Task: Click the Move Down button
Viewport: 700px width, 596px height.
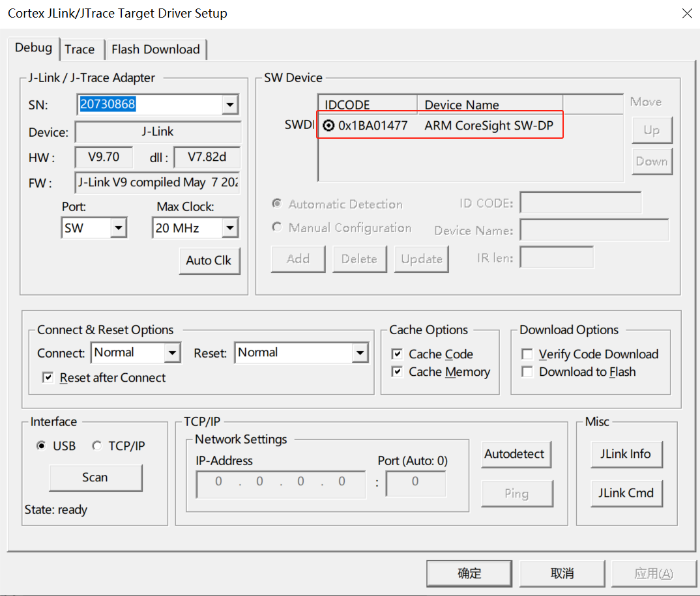Action: [652, 162]
